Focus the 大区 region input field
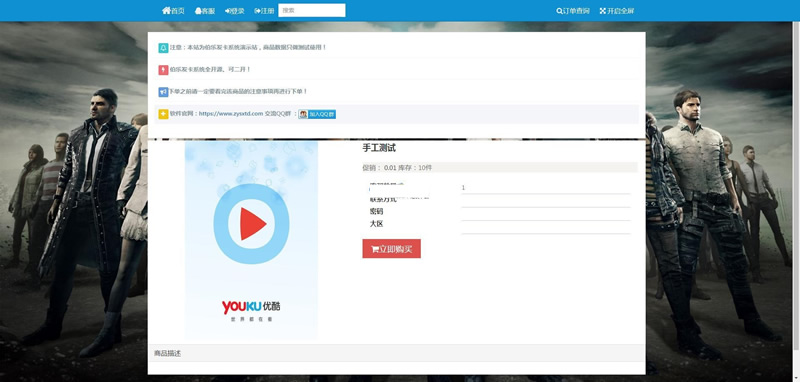 point(546,228)
